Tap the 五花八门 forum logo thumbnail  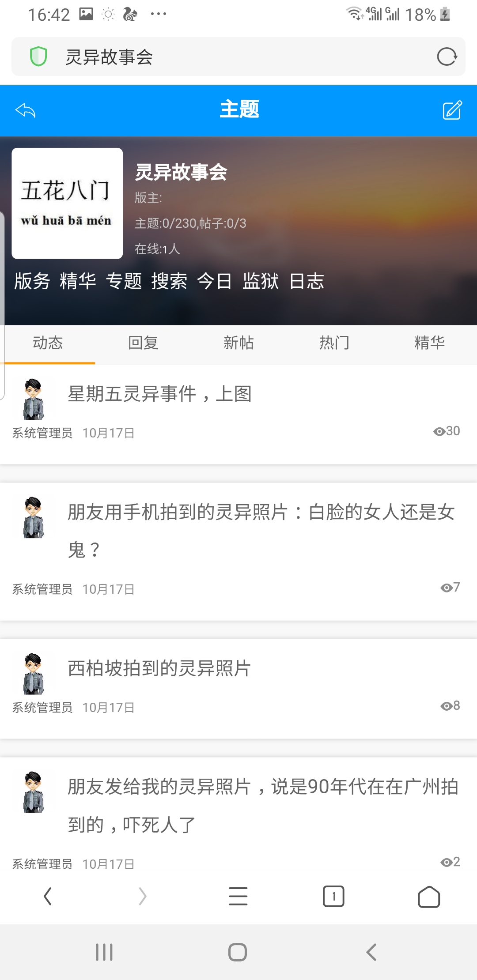(67, 204)
